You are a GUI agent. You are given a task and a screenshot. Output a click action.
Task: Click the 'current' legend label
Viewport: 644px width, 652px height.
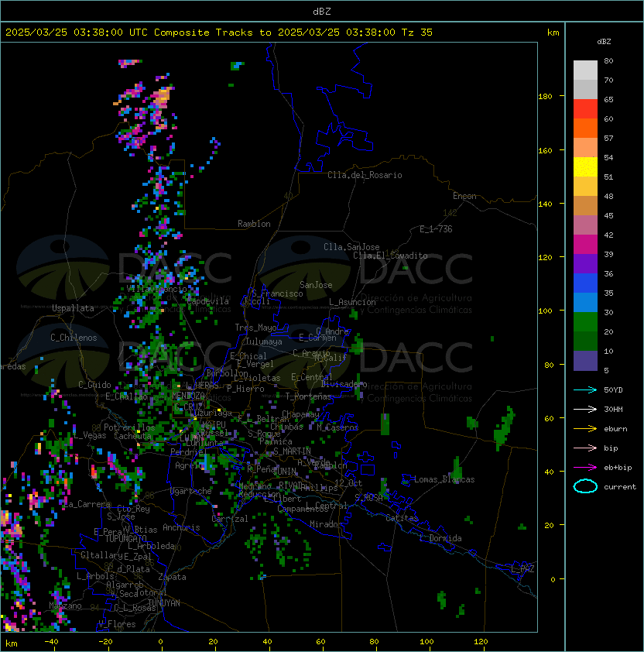point(620,487)
